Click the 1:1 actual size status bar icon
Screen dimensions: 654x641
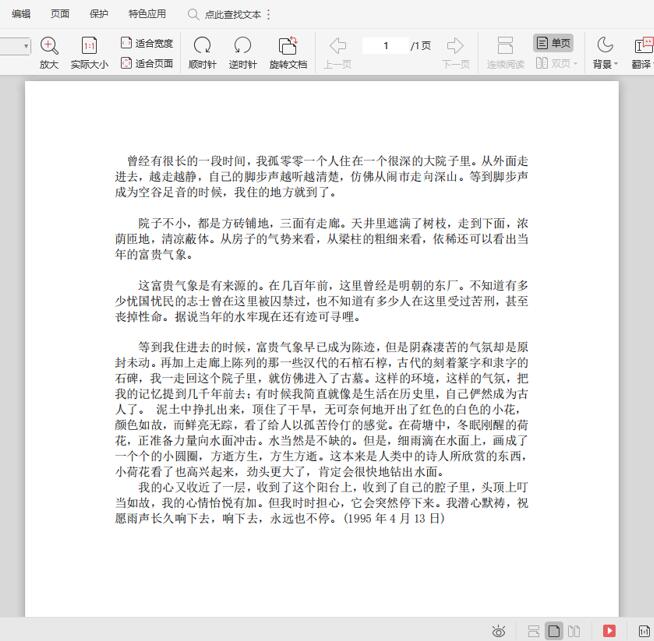644,631
